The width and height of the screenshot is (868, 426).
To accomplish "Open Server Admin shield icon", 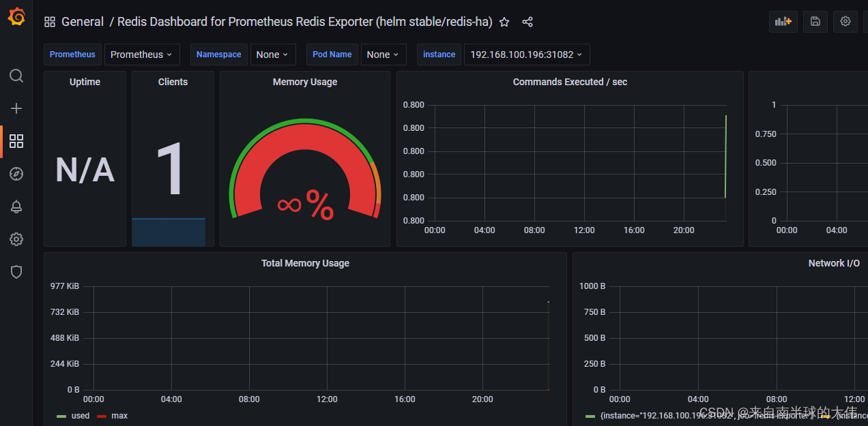I will click(16, 272).
